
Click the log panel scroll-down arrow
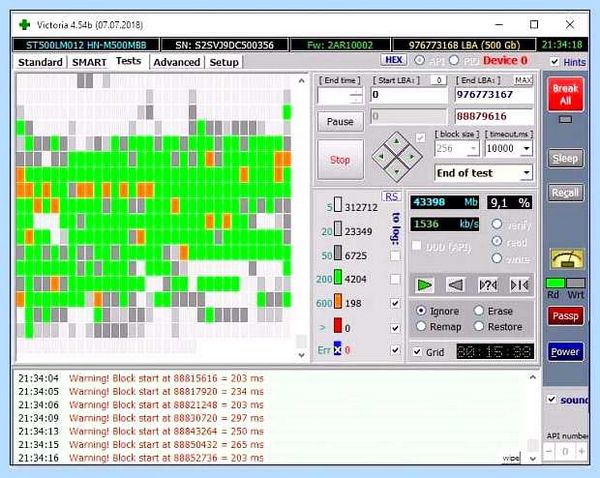(532, 458)
